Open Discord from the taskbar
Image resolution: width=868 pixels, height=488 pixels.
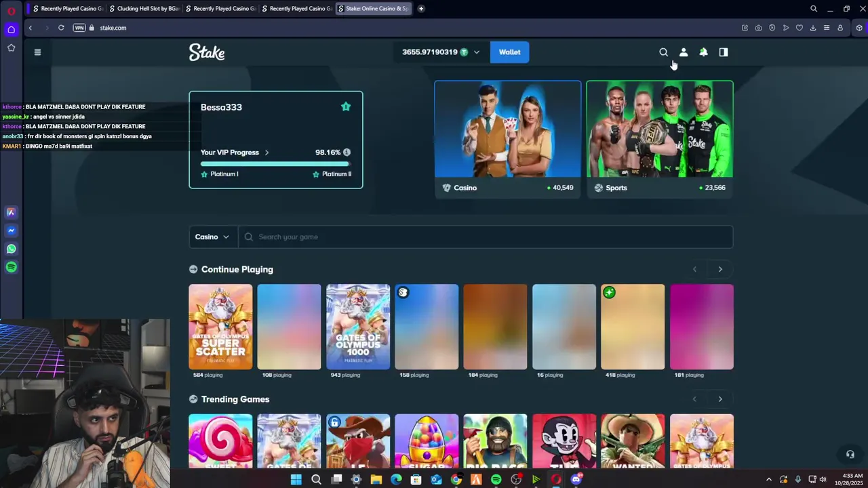[576, 479]
